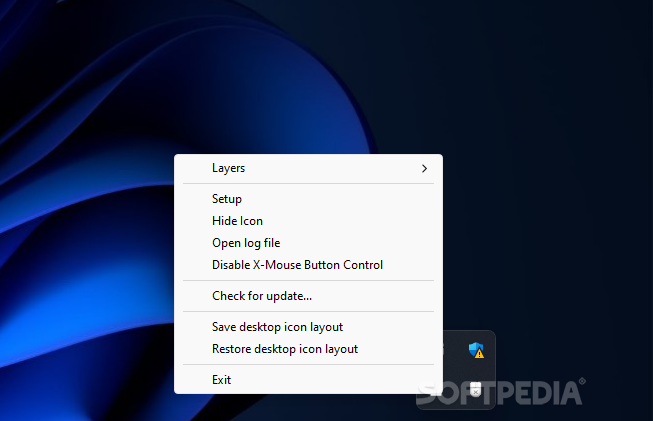
Task: Open the Layers submenu
Action: 308,168
